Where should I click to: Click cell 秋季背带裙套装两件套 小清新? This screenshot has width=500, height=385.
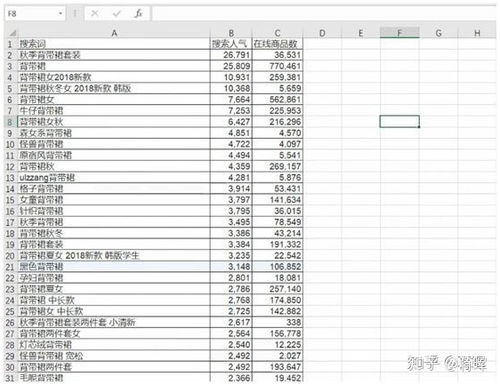114,322
